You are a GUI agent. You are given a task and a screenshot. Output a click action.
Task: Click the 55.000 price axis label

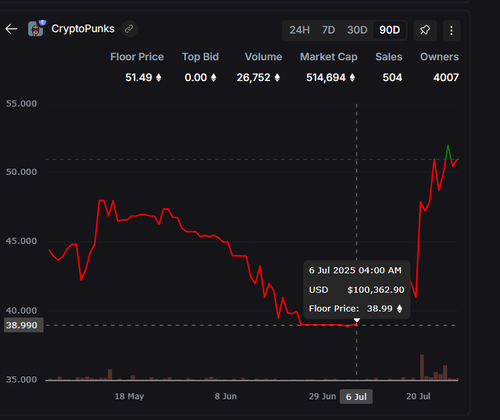point(21,104)
